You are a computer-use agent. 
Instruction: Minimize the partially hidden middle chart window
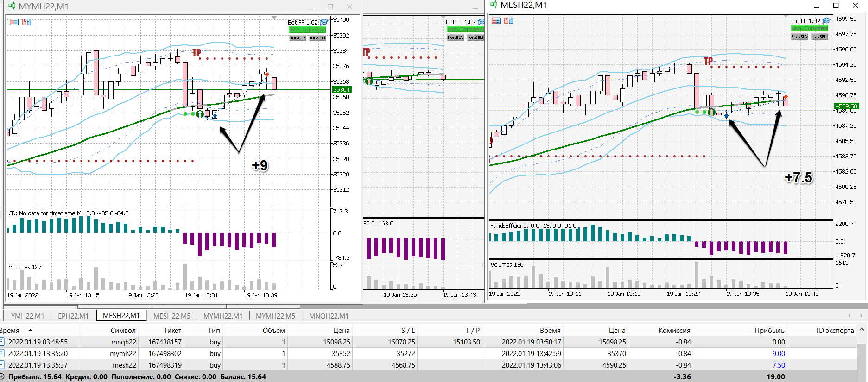tap(475, 7)
